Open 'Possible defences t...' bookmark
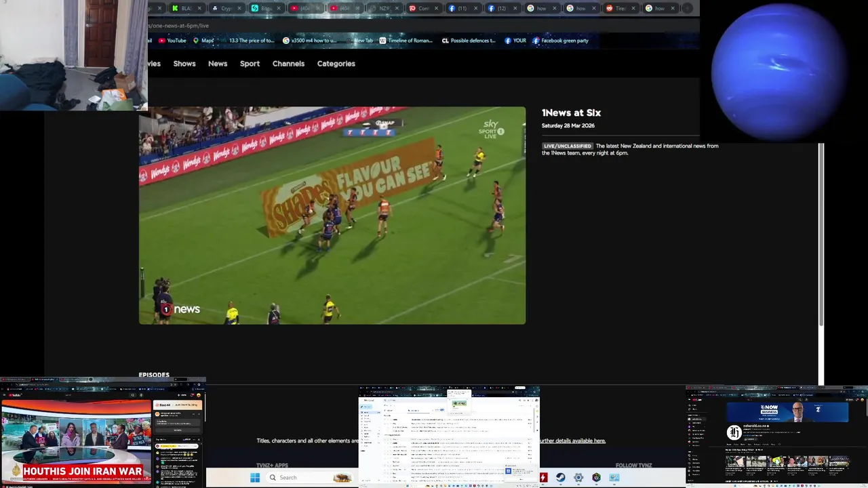This screenshot has height=488, width=868. pyautogui.click(x=469, y=41)
